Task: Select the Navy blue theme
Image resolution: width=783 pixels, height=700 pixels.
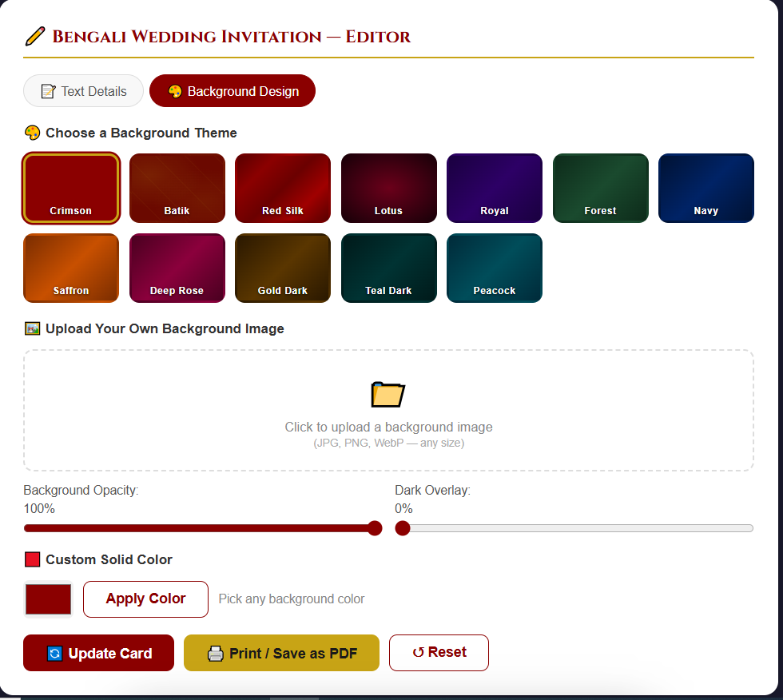Action: (x=706, y=189)
